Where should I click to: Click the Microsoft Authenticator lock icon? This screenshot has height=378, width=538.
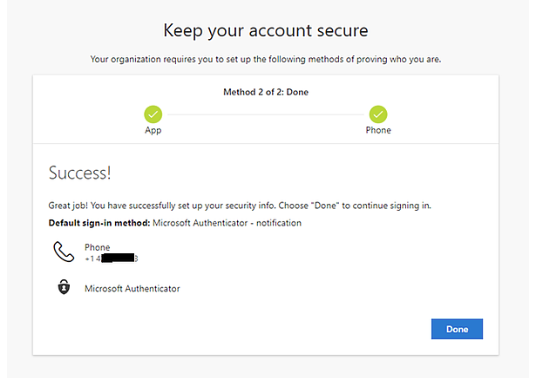(x=64, y=287)
